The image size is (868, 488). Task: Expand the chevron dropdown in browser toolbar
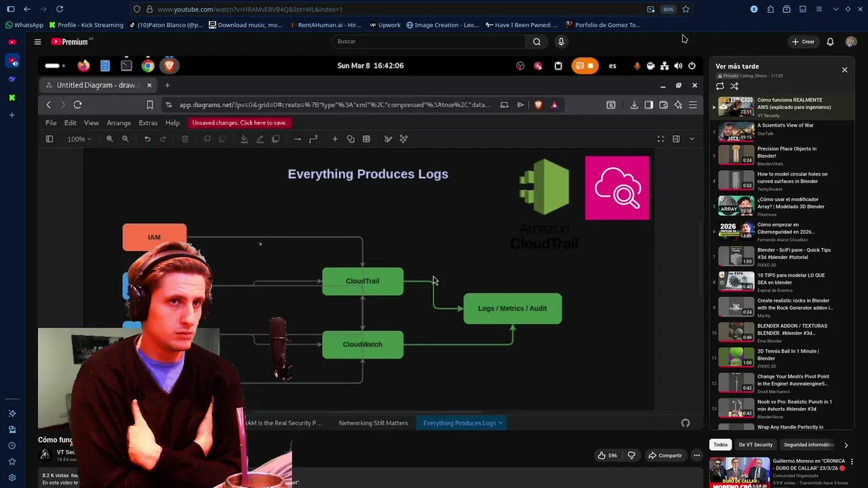tap(835, 9)
